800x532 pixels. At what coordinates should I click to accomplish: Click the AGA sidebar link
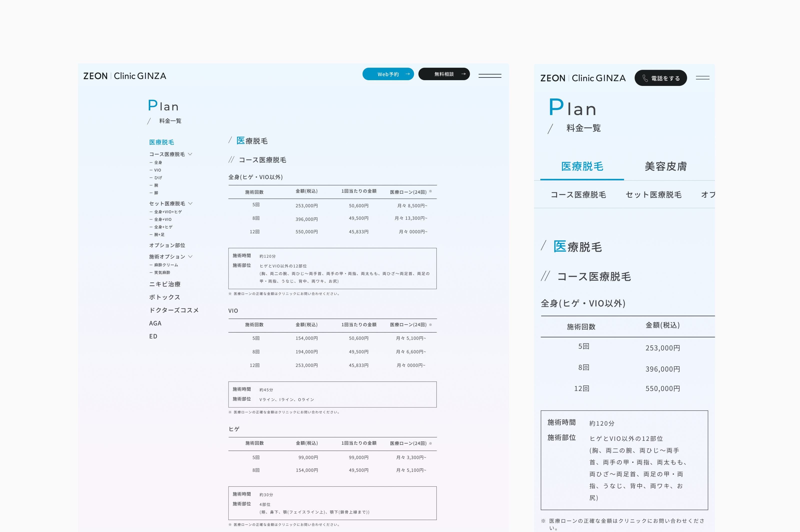pyautogui.click(x=155, y=323)
